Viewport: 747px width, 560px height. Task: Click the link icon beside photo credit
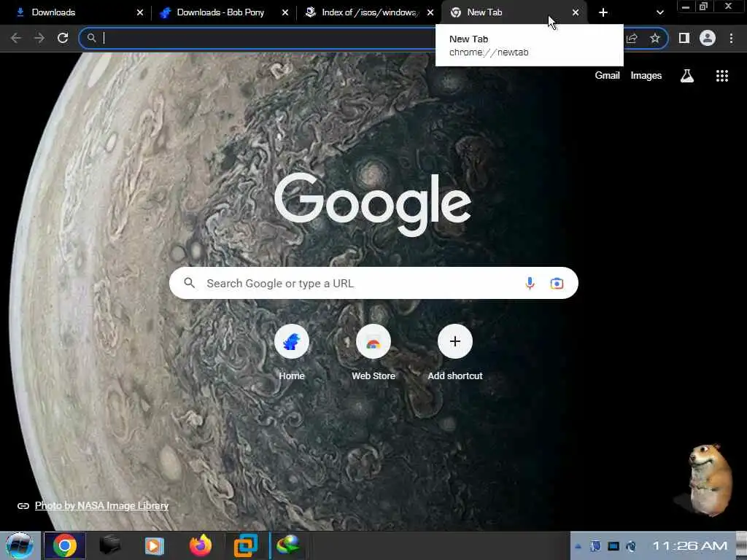pos(23,506)
